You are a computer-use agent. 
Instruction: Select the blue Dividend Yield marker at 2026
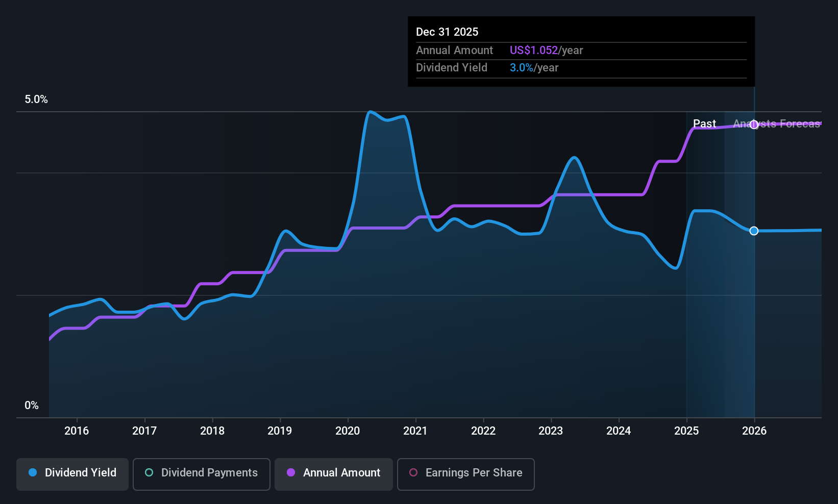[x=754, y=231]
